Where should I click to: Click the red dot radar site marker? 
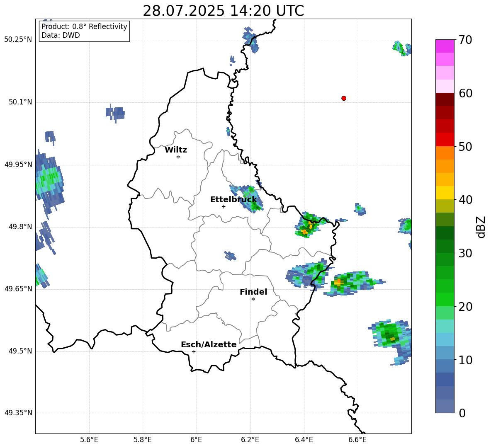[x=343, y=98]
